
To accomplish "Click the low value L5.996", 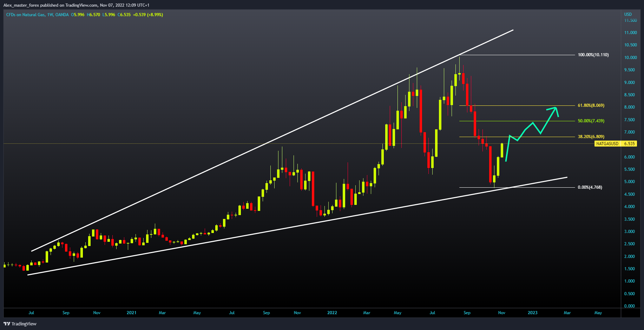I will pyautogui.click(x=109, y=15).
